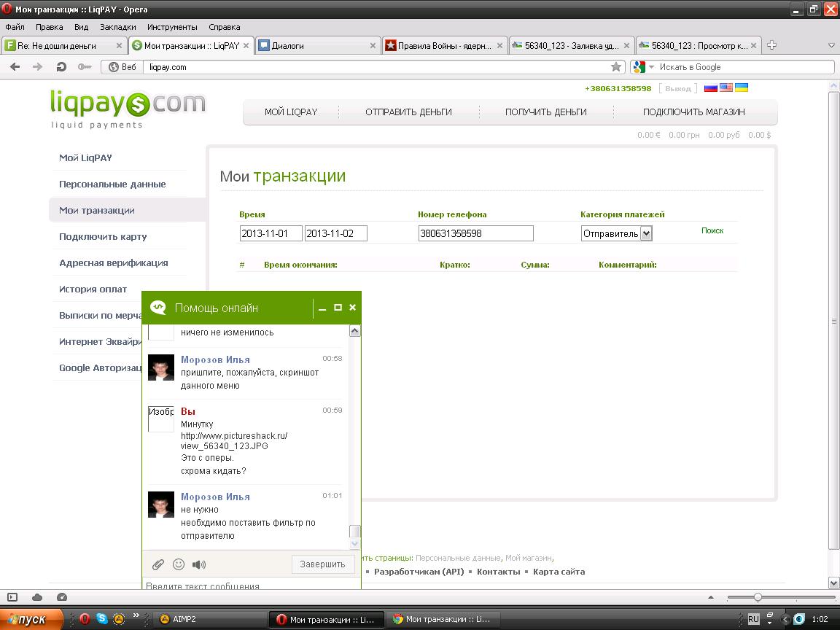840x630 pixels.
Task: Click the end date field 2013-11-02
Action: [x=336, y=233]
